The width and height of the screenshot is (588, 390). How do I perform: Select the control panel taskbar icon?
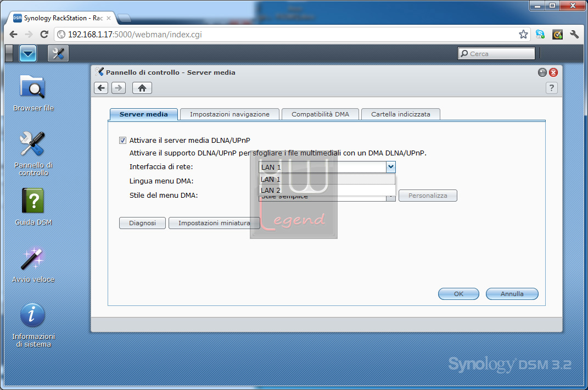point(58,53)
